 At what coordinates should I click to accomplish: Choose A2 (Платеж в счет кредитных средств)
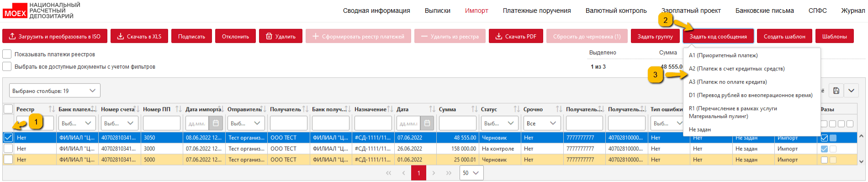736,69
